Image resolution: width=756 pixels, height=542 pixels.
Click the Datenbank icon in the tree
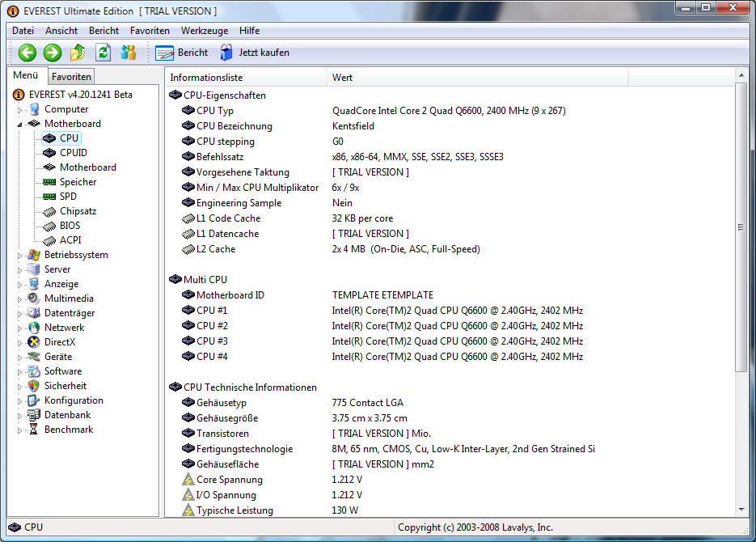(34, 415)
